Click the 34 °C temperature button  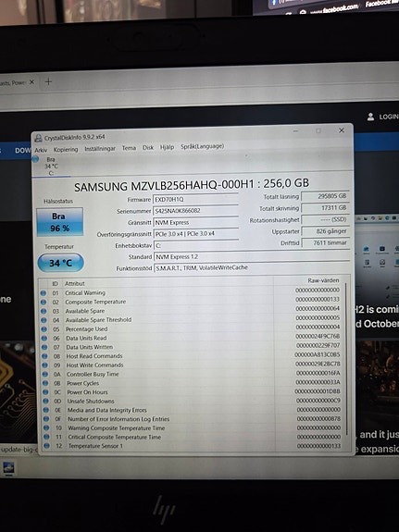tap(60, 263)
